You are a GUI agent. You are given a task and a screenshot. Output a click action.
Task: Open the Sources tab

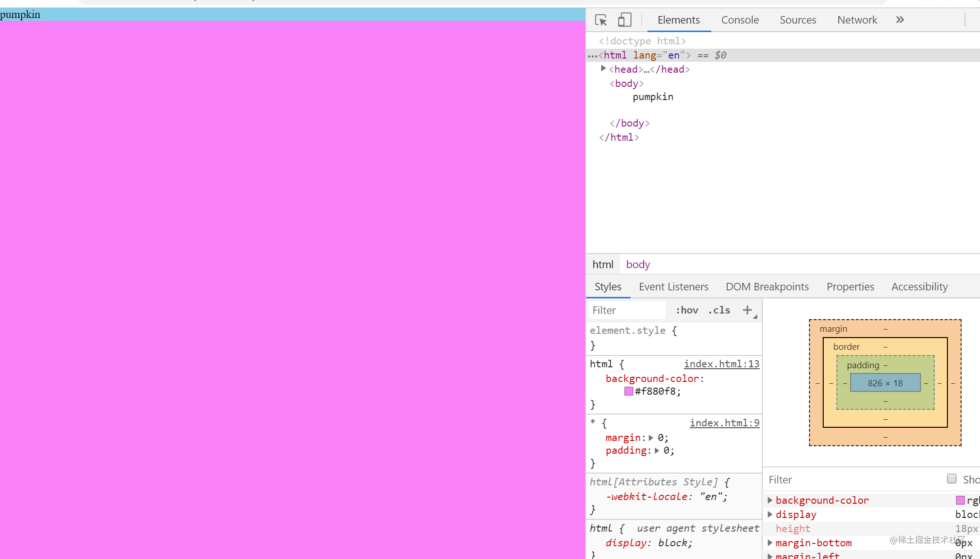click(798, 20)
